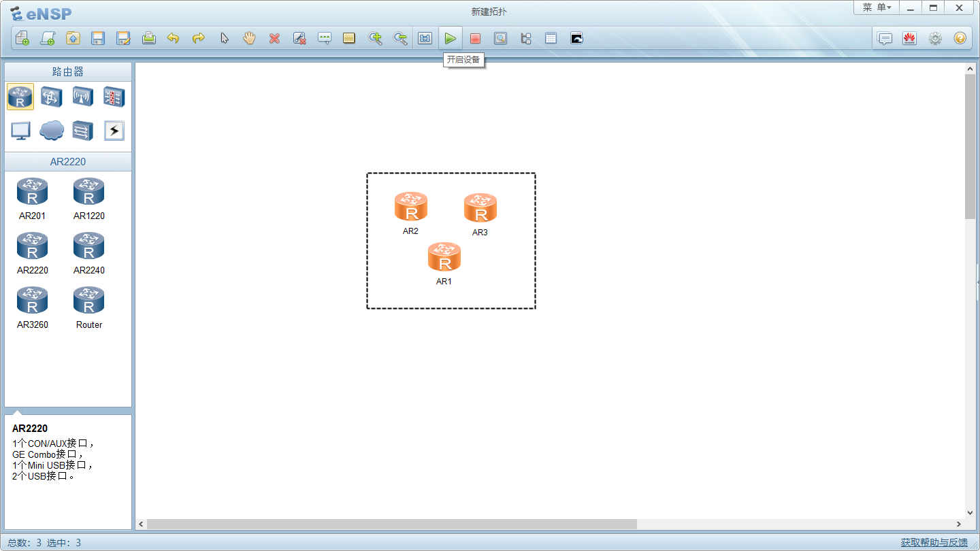Screen dimensions: 980x551
Task: Select the firewall device category
Action: [114, 97]
